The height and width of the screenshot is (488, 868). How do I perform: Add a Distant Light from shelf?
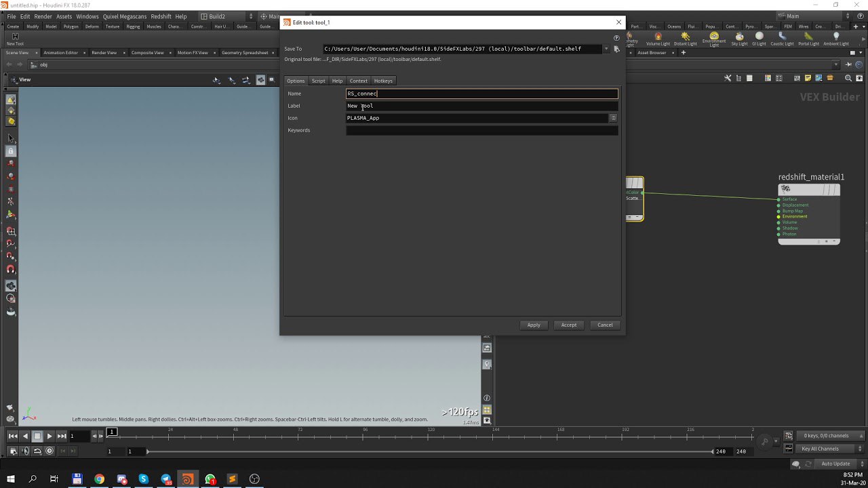pyautogui.click(x=685, y=39)
